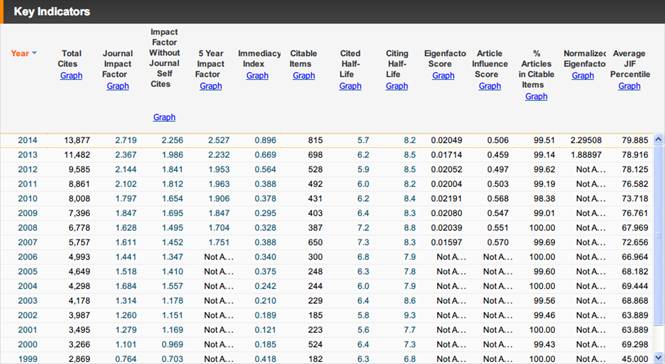Open Graph link under Cited Half-Life

(350, 86)
